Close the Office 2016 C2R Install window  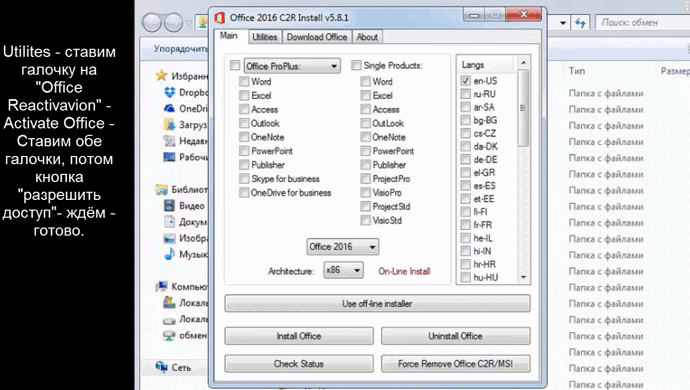[x=523, y=15]
